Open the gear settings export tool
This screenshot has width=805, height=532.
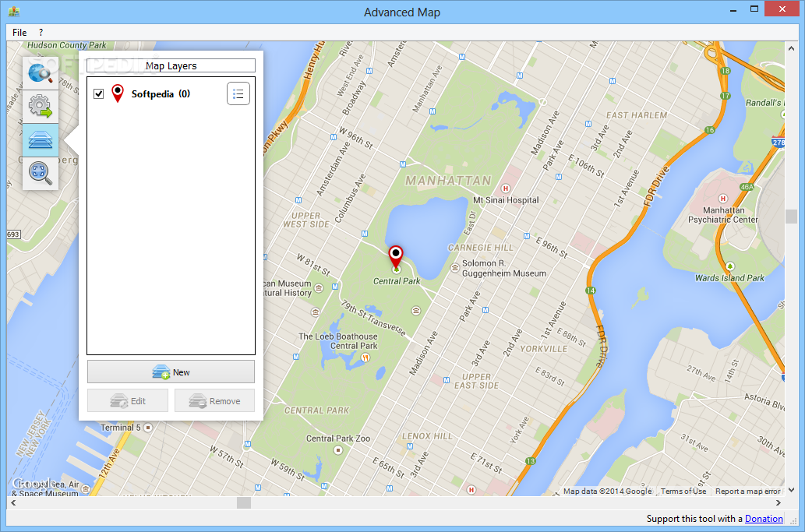(x=40, y=106)
